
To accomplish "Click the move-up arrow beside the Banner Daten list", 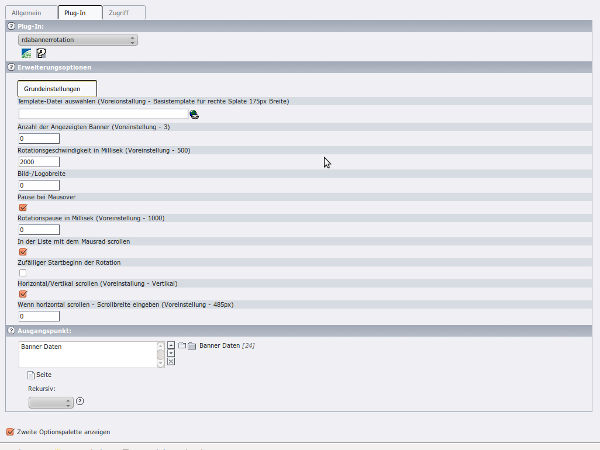I will 171,344.
